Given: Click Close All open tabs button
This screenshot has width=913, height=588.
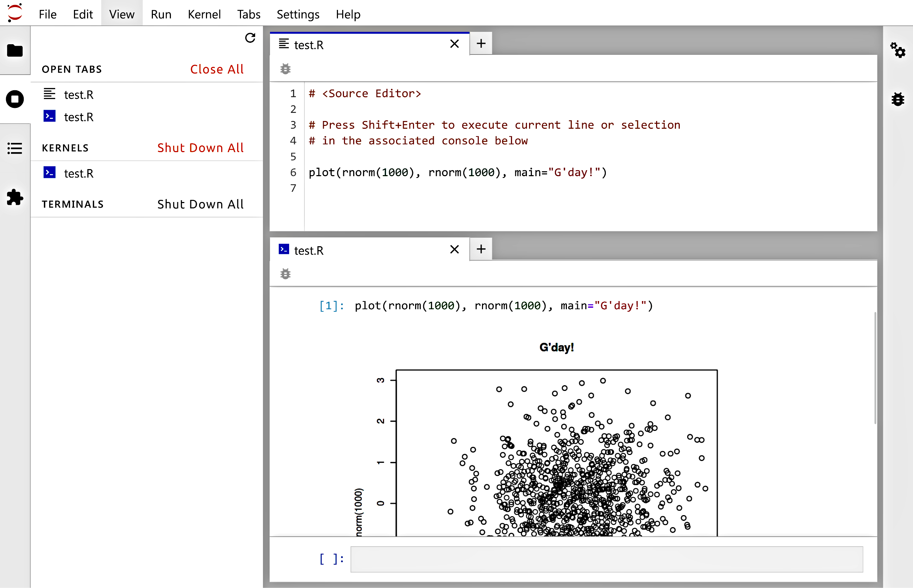Looking at the screenshot, I should 217,69.
